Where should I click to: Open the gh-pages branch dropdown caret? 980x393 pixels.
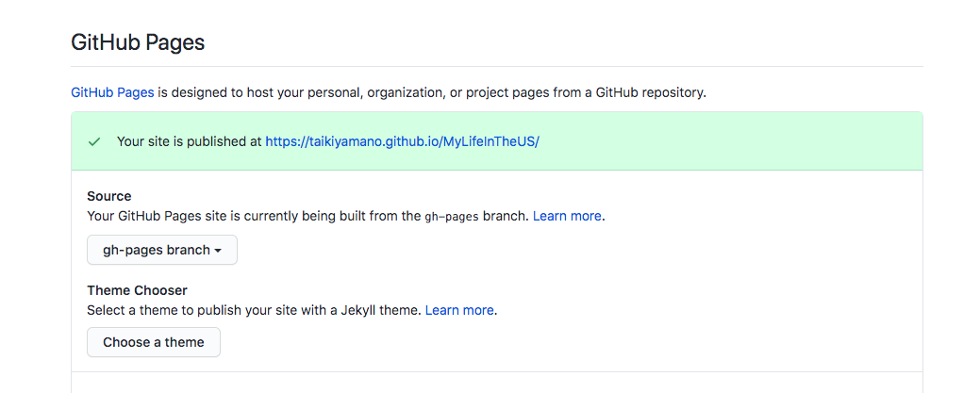218,251
